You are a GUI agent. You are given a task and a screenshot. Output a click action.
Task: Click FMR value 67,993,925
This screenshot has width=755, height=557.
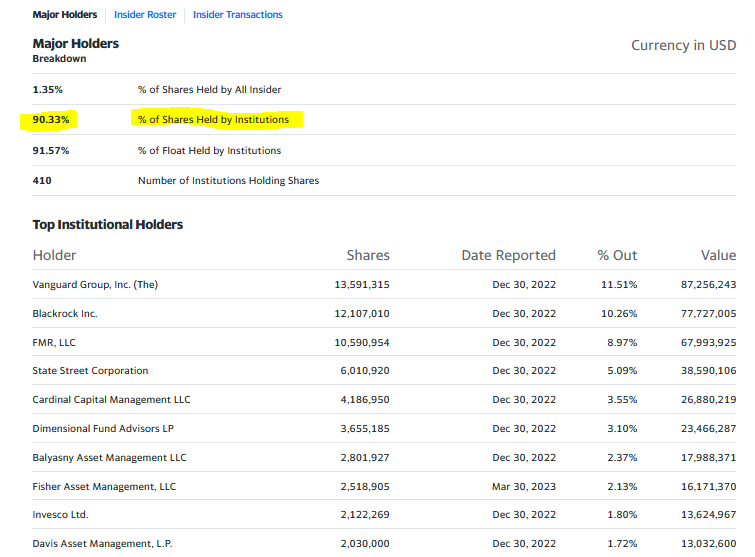[x=708, y=342]
